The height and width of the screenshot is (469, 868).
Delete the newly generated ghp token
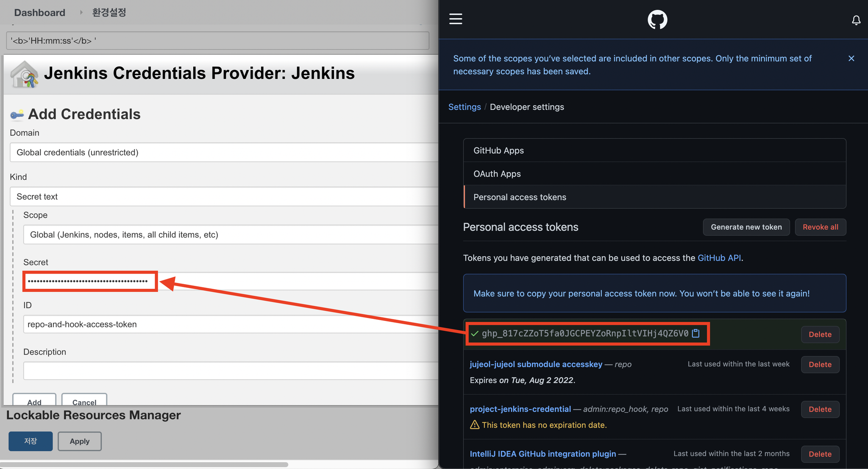(x=820, y=334)
